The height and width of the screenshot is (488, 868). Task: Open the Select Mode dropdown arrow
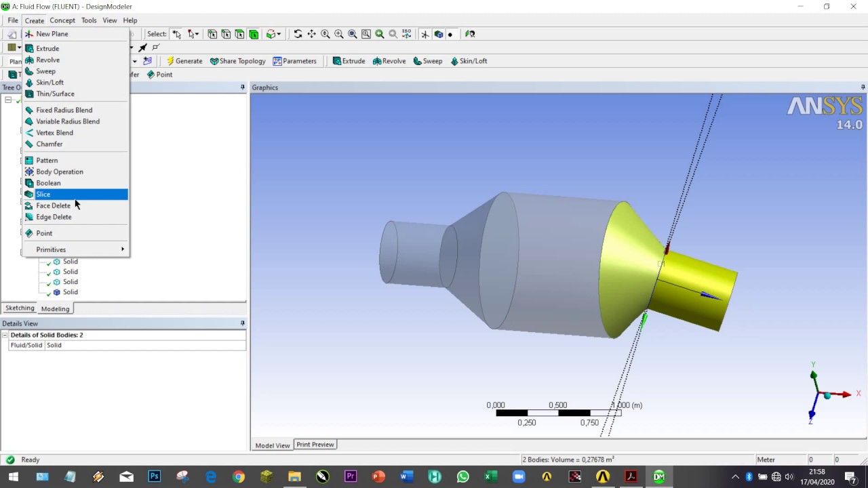197,34
